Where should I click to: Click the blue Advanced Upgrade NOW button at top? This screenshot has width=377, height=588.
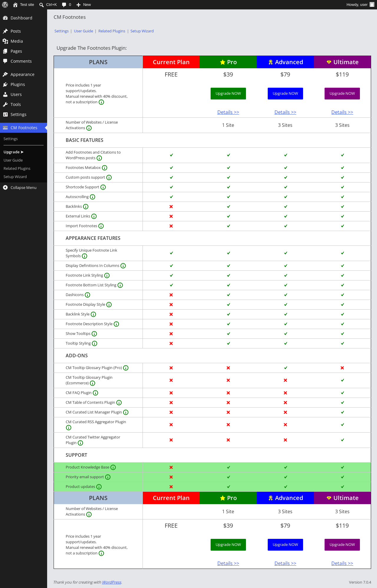click(285, 94)
